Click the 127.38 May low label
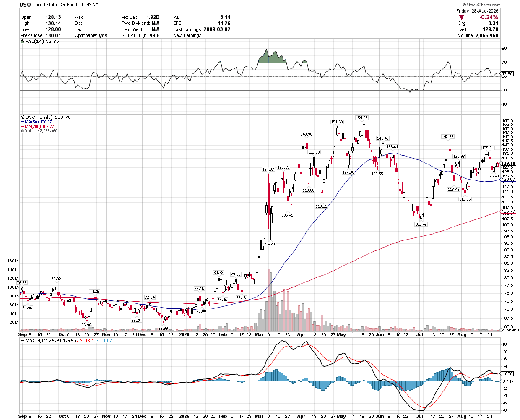Screen dimensions: 520x420 (348, 172)
